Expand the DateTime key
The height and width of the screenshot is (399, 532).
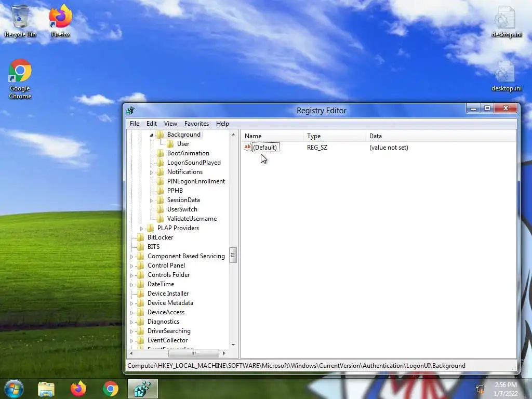131,285
